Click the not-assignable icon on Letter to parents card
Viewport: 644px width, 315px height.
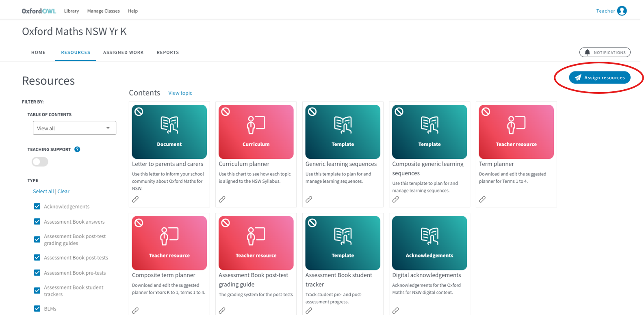point(139,112)
